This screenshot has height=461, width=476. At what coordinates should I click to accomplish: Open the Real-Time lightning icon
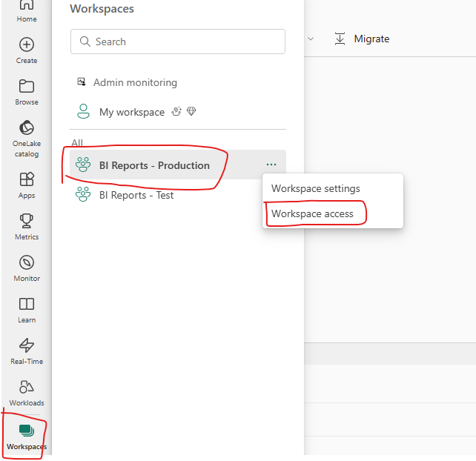(x=27, y=345)
